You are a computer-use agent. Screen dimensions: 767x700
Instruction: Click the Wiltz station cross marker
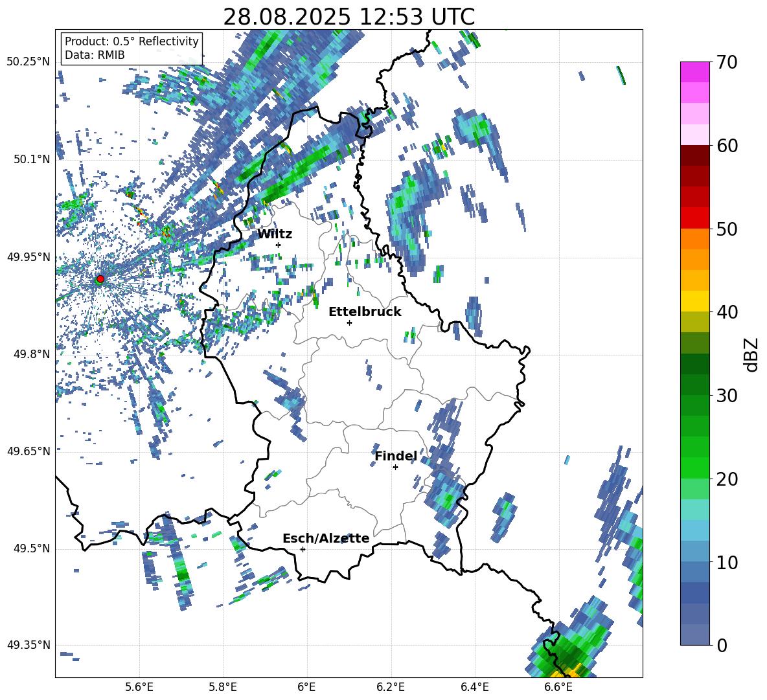pos(279,245)
